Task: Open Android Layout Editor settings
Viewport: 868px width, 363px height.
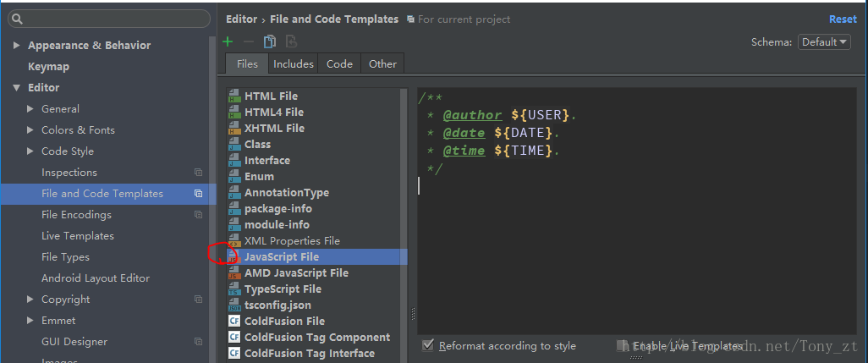Action: tap(96, 278)
